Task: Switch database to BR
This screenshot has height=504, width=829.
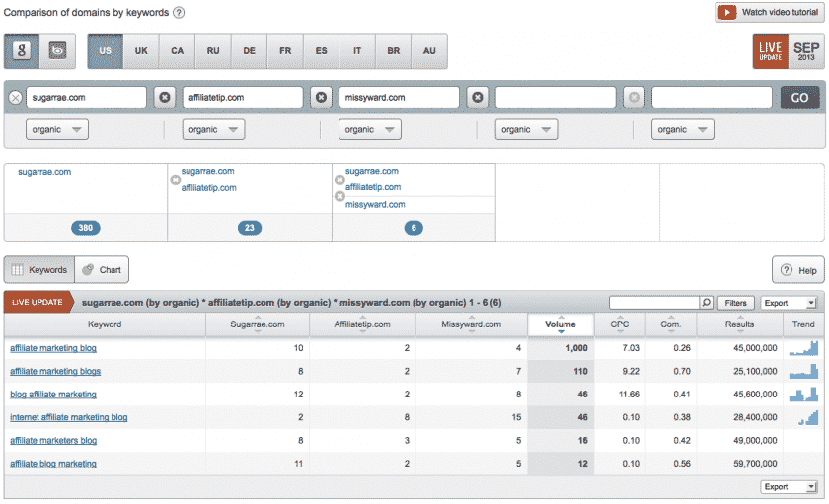Action: click(x=394, y=51)
